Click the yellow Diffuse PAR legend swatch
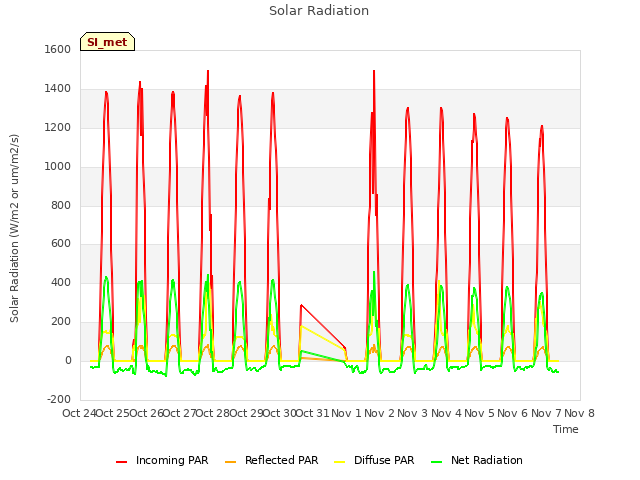The width and height of the screenshot is (640, 480). click(340, 462)
